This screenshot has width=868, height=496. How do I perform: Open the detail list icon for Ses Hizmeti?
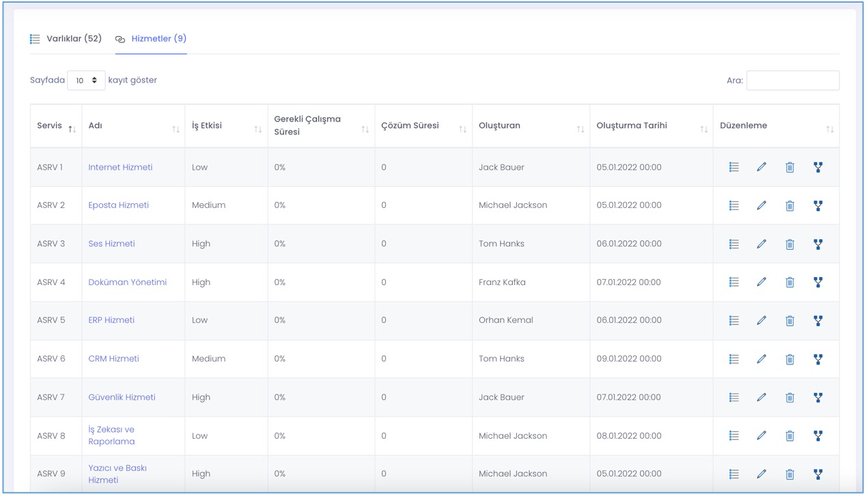733,244
